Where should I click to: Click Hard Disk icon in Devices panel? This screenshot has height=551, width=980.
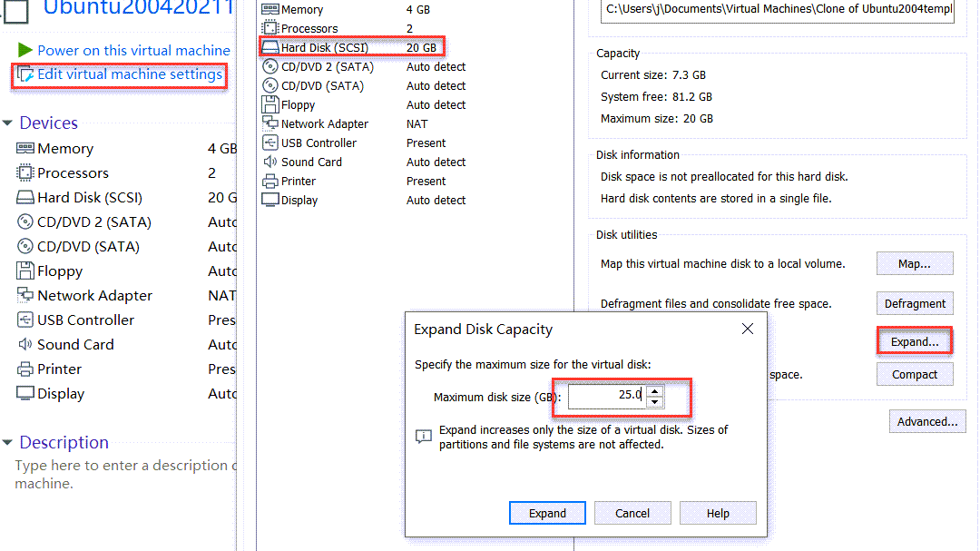(x=25, y=198)
